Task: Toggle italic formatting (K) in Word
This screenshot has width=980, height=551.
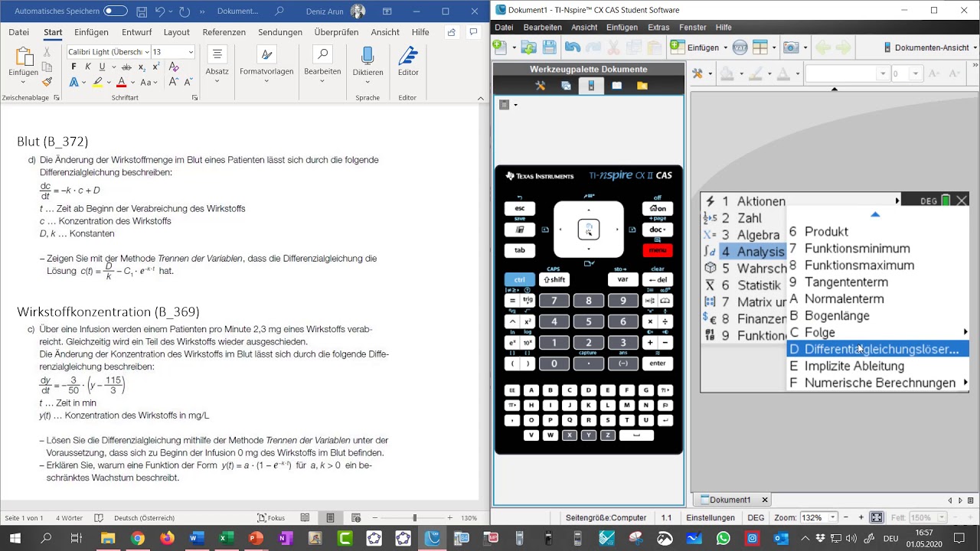Action: point(88,67)
